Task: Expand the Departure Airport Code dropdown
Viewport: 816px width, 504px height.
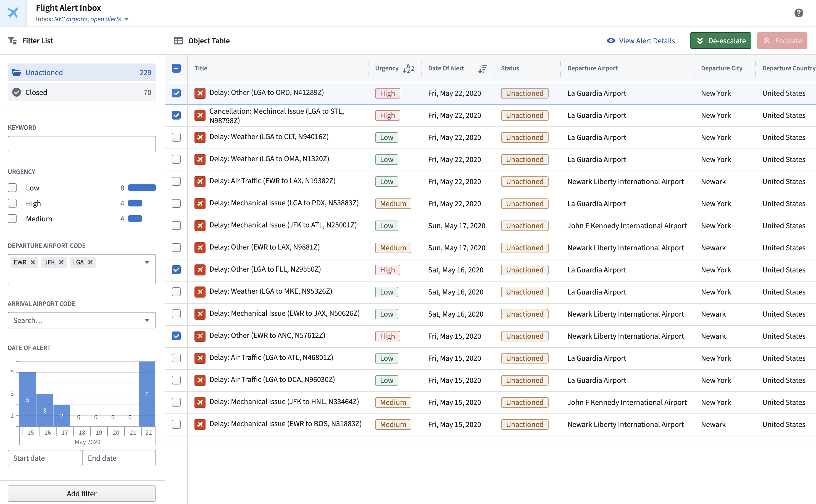Action: tap(147, 262)
